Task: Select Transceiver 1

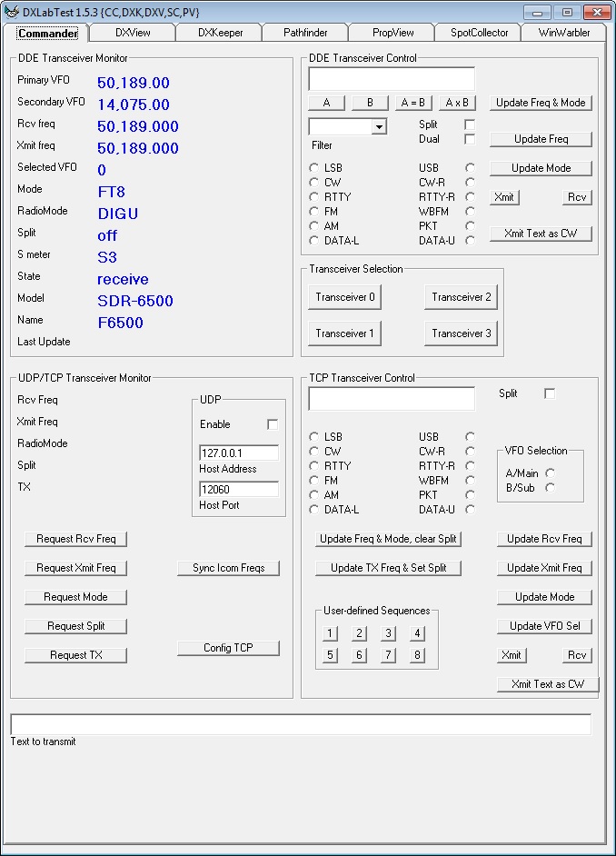Action: (x=345, y=333)
